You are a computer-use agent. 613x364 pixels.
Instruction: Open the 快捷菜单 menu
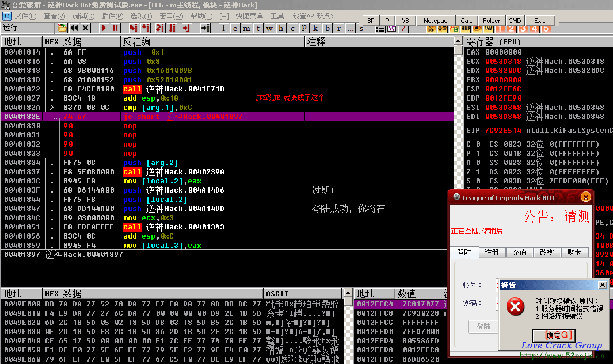(x=249, y=16)
